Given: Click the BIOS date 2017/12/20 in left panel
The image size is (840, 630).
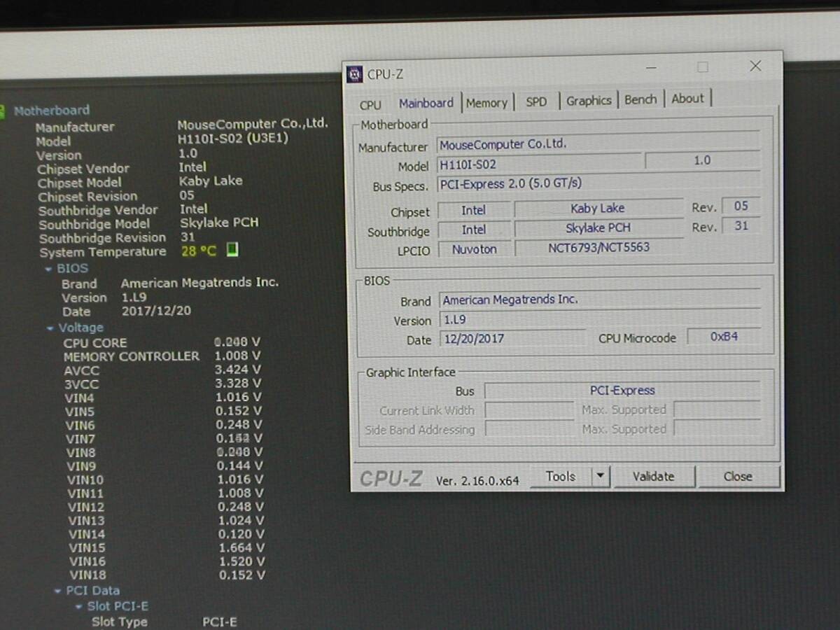Looking at the screenshot, I should [x=156, y=311].
